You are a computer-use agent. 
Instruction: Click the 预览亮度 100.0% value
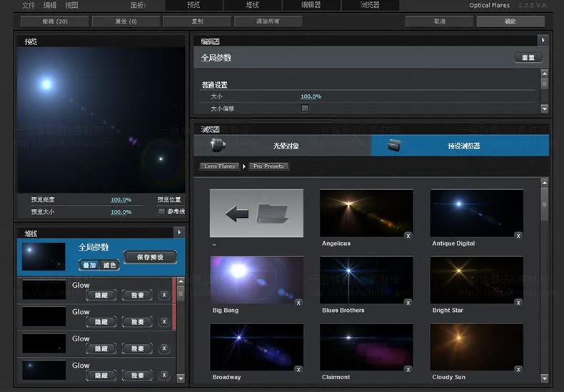pyautogui.click(x=121, y=200)
